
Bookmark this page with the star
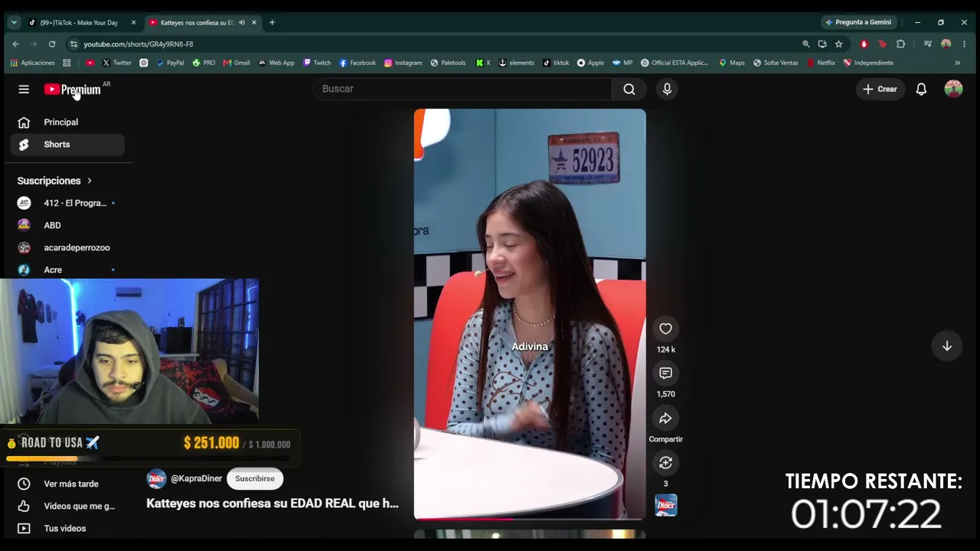pos(838,44)
